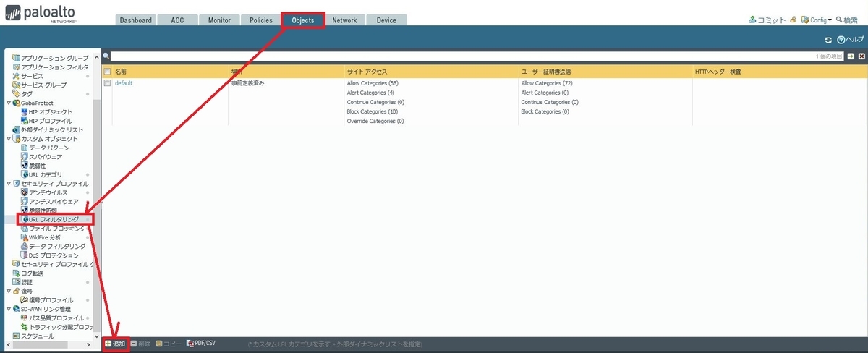
Task: Switch to the Network tab
Action: click(344, 20)
